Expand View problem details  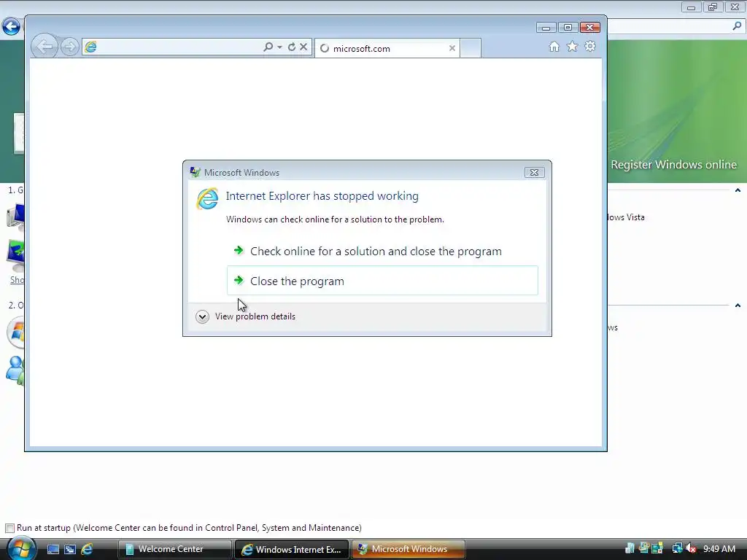point(246,316)
